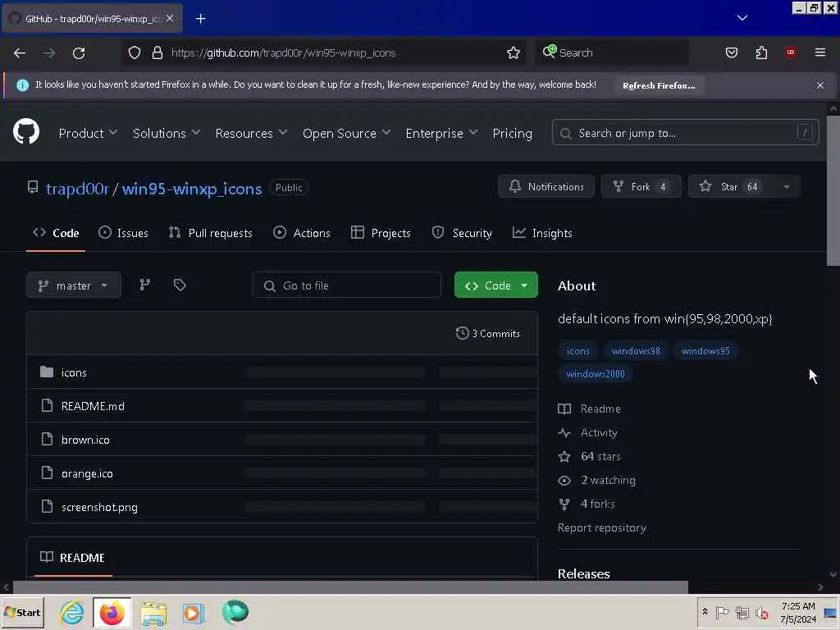Bookmark this page with star icon
This screenshot has width=840, height=630.
coord(514,52)
